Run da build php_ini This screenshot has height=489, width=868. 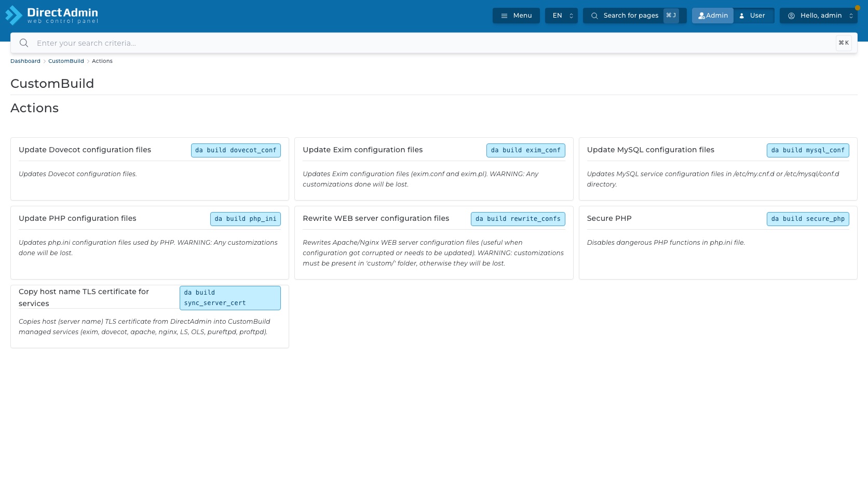click(246, 219)
